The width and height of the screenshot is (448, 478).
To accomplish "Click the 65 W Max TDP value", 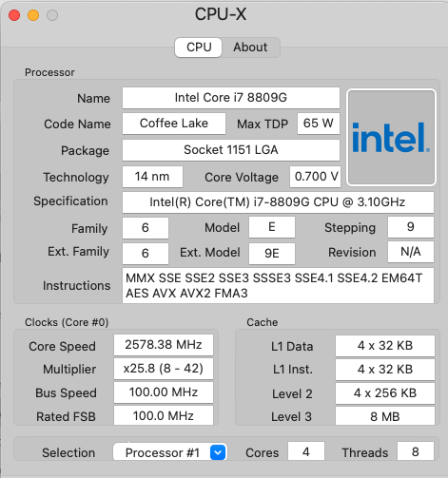I will (319, 124).
